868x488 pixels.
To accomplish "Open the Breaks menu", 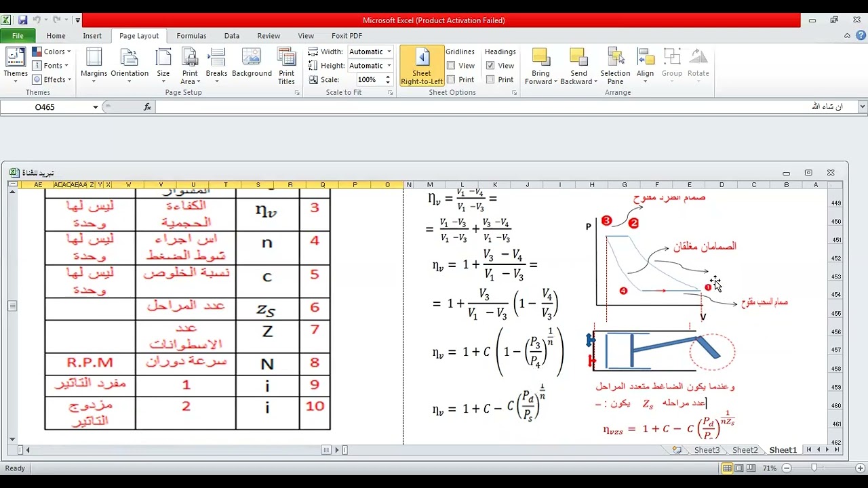I will pos(216,65).
